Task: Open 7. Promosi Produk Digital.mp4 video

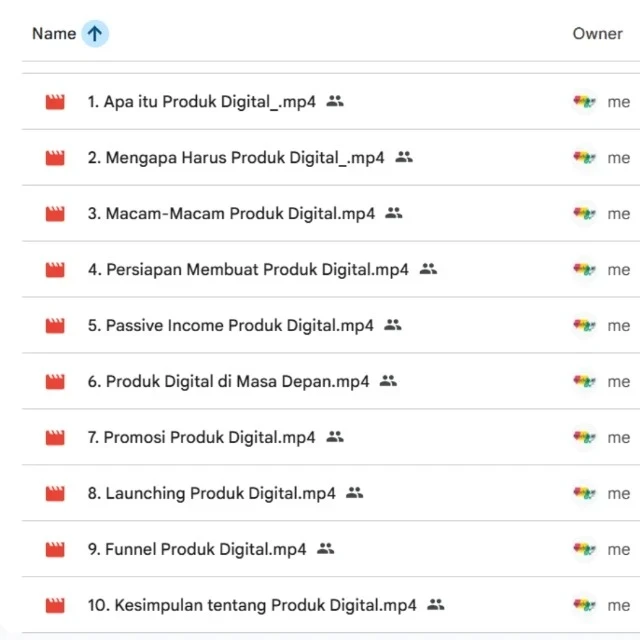Action: point(201,437)
